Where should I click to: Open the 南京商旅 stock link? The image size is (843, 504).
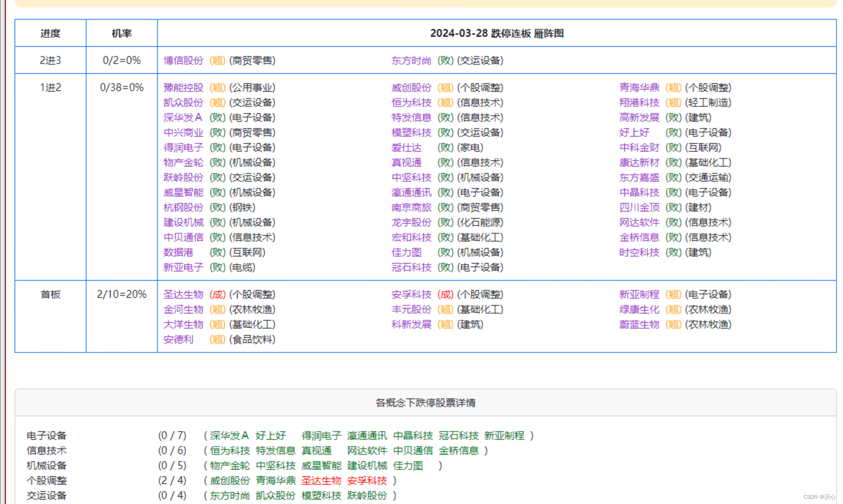coord(411,207)
